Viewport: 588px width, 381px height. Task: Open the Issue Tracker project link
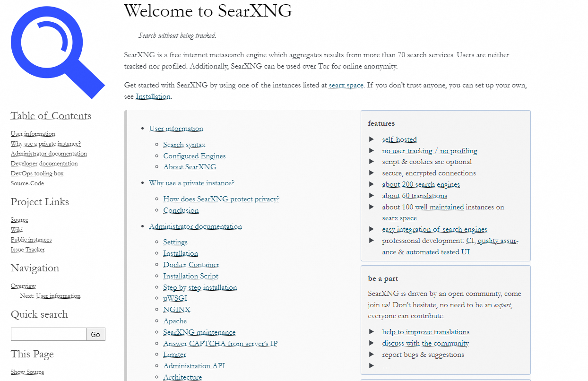27,249
